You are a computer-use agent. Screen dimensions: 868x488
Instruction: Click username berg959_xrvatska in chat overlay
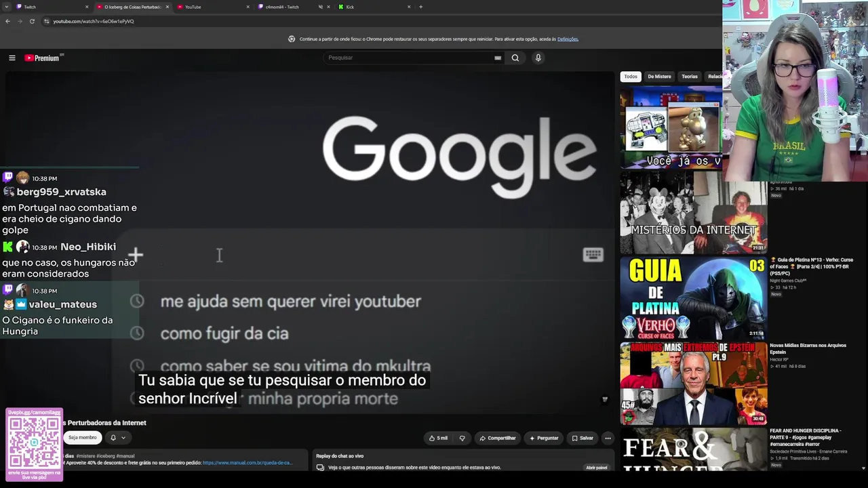click(61, 192)
